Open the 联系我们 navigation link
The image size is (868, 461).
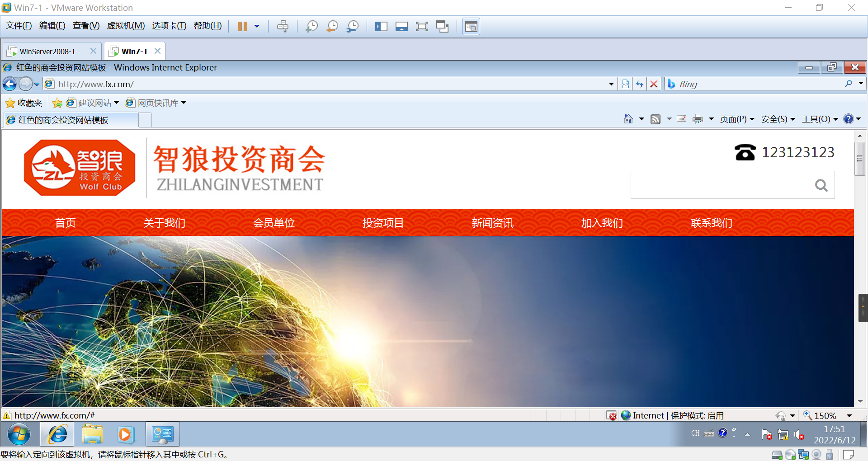(711, 223)
